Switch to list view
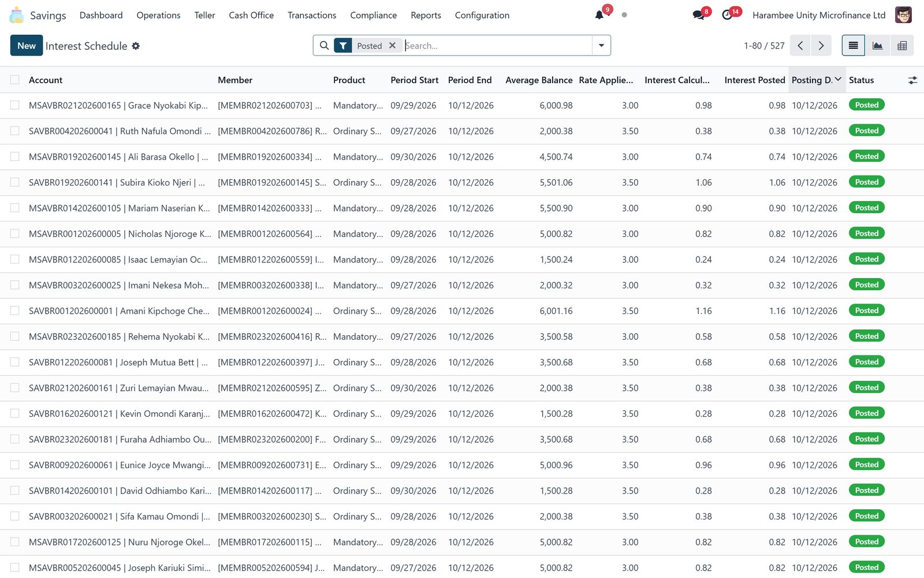Screen dimensions: 924x578 click(853, 46)
